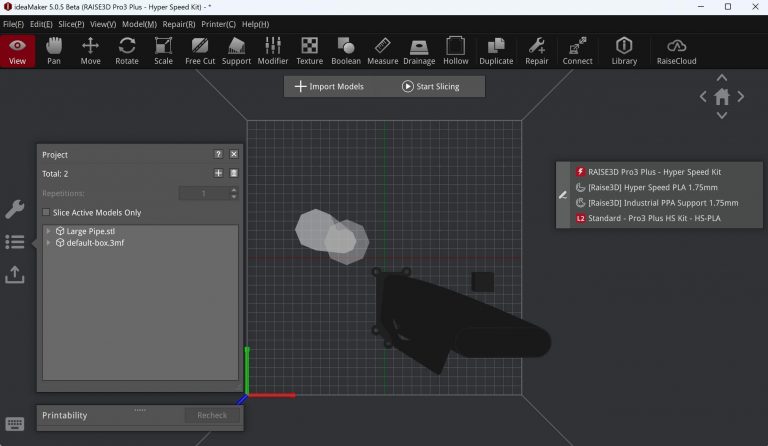Click the Duplicate tool
Image resolution: width=768 pixels, height=446 pixels.
coord(496,51)
